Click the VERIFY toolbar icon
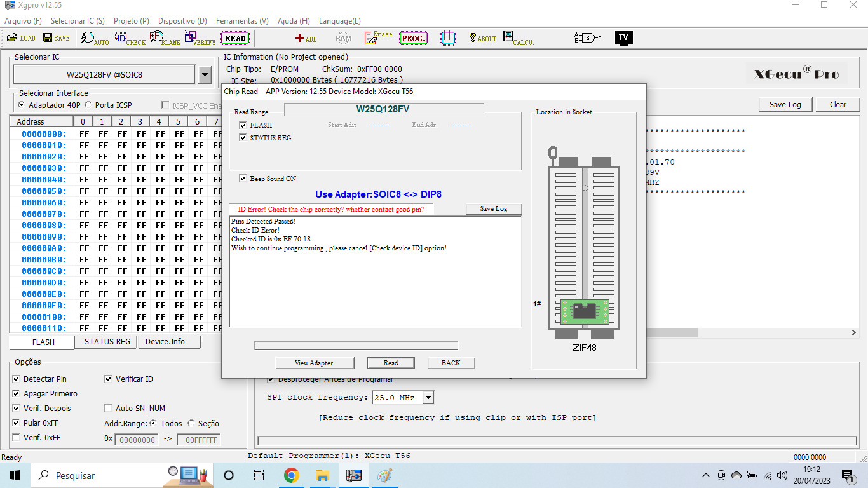This screenshot has width=868, height=488. point(200,38)
